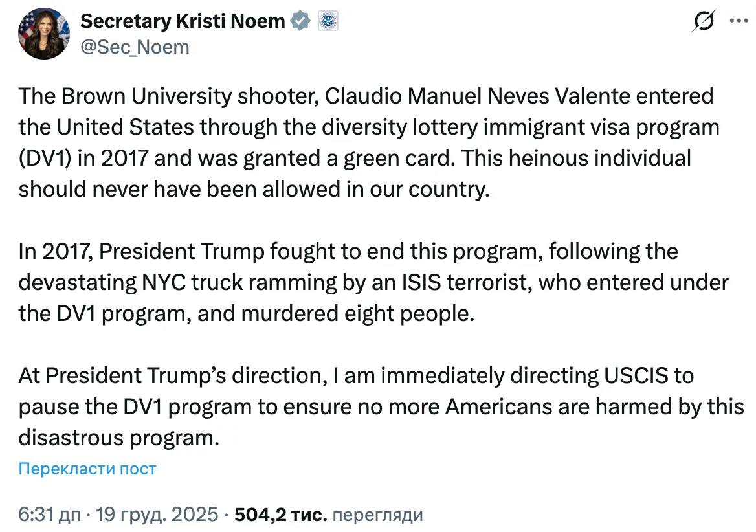This screenshot has width=756, height=532.
Task: Click the 504,2 тис. view count
Action: (x=280, y=515)
